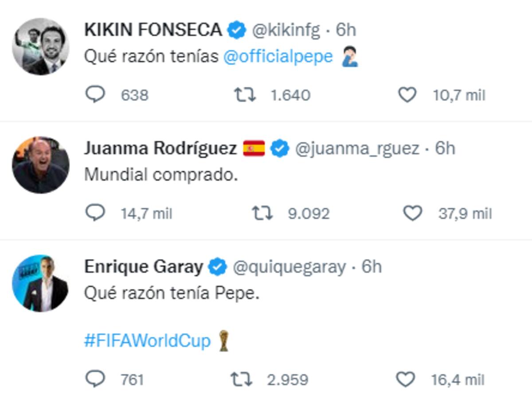
Task: Like the 'Mundial comprado' tweet
Action: [x=413, y=214]
